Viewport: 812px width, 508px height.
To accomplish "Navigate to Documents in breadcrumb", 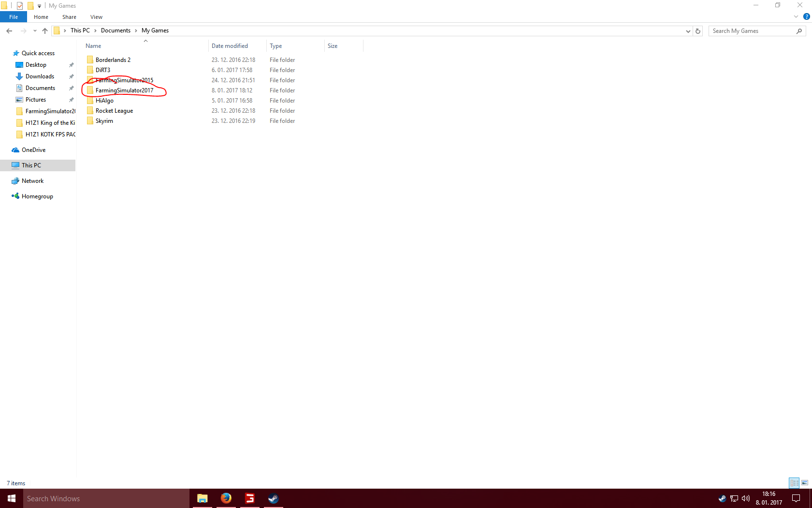I will click(x=116, y=30).
